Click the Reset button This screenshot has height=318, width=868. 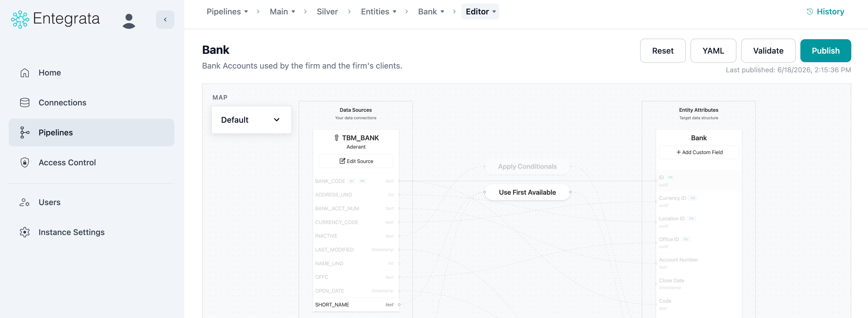(663, 51)
